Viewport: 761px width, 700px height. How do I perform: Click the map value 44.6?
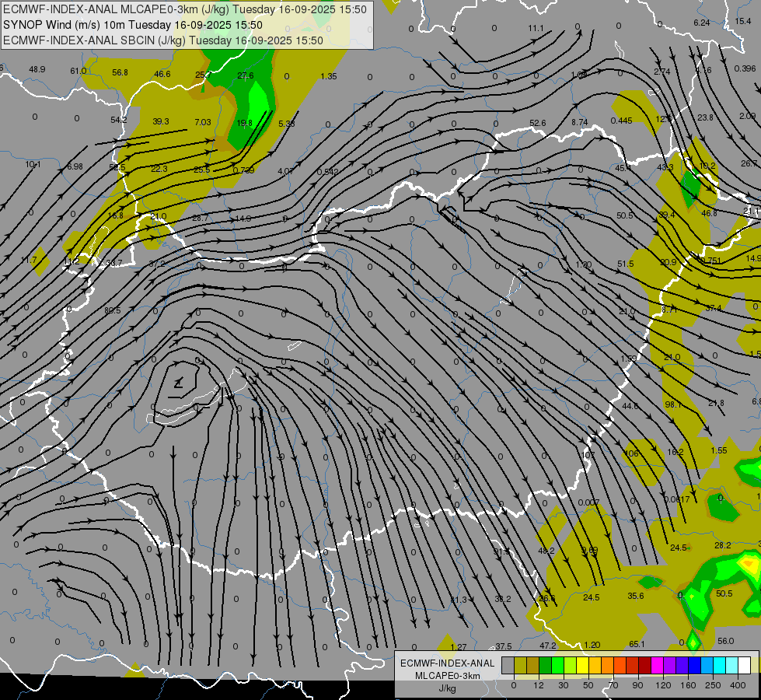(630, 406)
